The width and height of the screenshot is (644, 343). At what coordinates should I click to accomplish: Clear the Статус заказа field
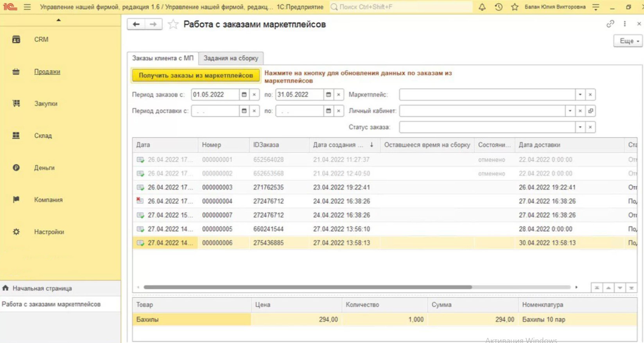click(x=590, y=127)
